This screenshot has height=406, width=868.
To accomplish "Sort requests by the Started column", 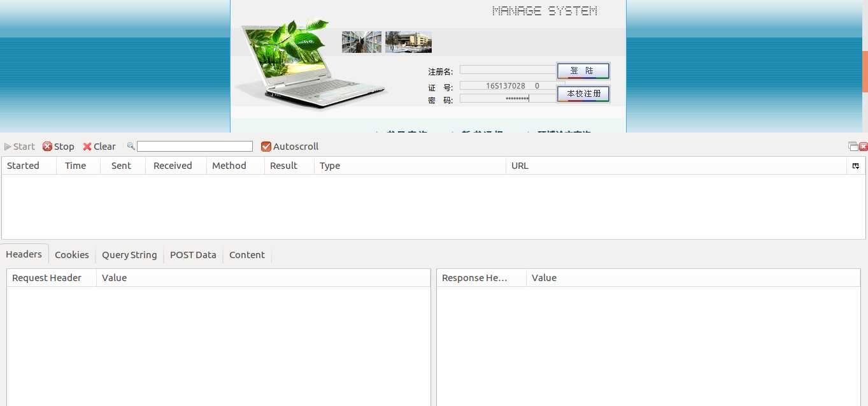I will 29,166.
